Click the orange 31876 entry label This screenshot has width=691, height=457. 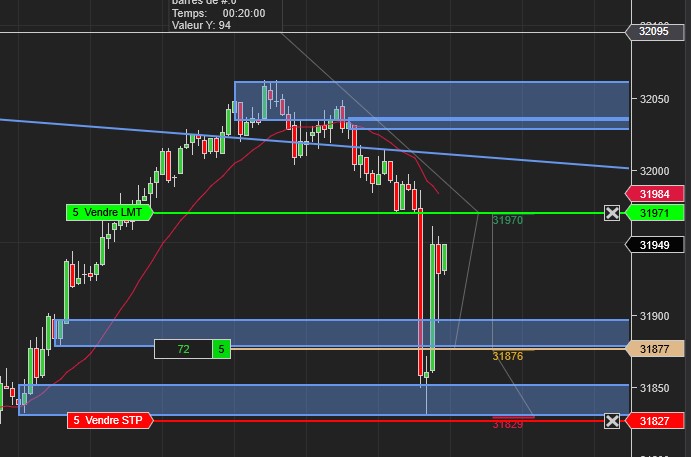click(x=508, y=356)
